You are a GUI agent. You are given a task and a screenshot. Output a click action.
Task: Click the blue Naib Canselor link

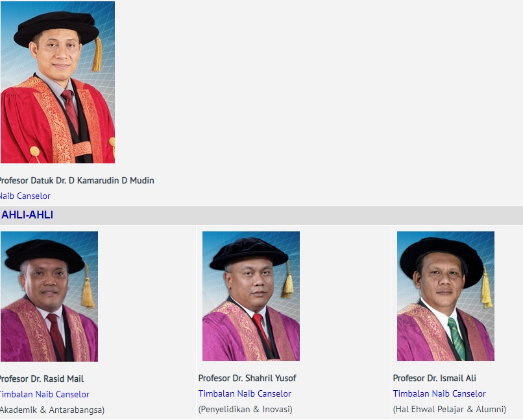pyautogui.click(x=25, y=196)
